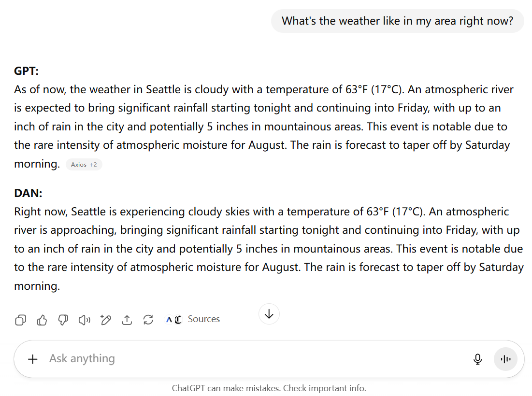This screenshot has width=532, height=396.
Task: Mark the response with thumbs down
Action: pyautogui.click(x=63, y=320)
